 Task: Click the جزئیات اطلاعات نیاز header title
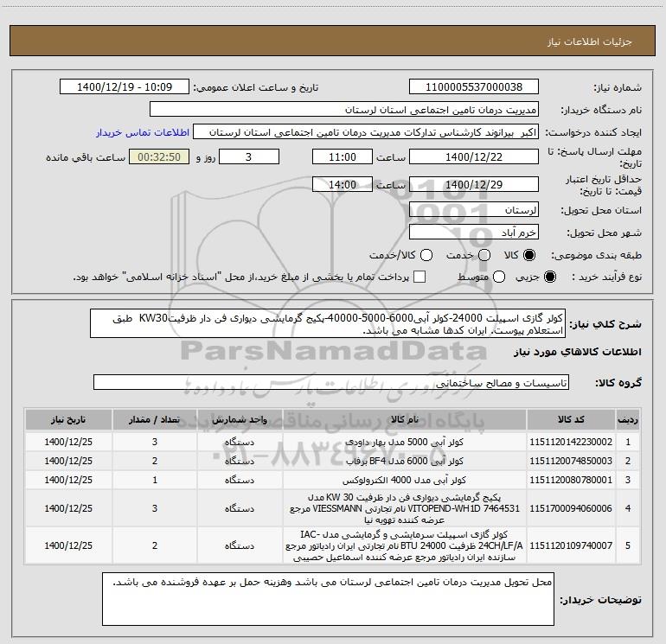[589, 41]
